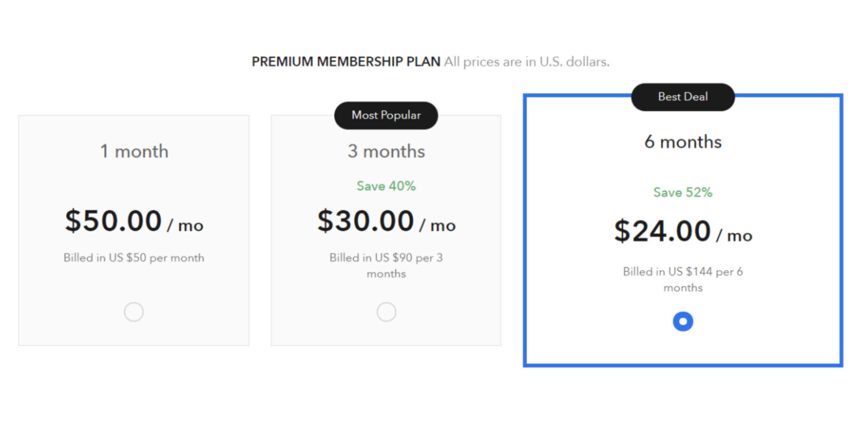
Task: Click the selected 6 months radio button
Action: pos(683,322)
